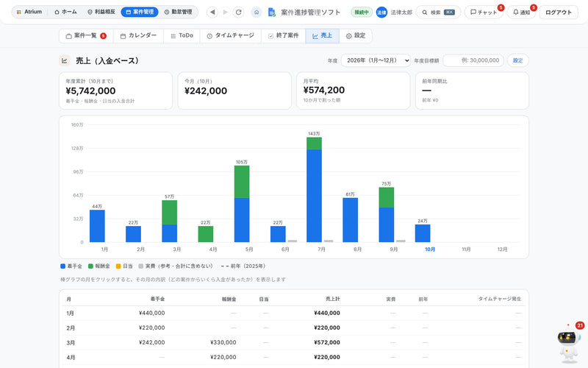Select 案件管理 in top navigation

pos(140,12)
